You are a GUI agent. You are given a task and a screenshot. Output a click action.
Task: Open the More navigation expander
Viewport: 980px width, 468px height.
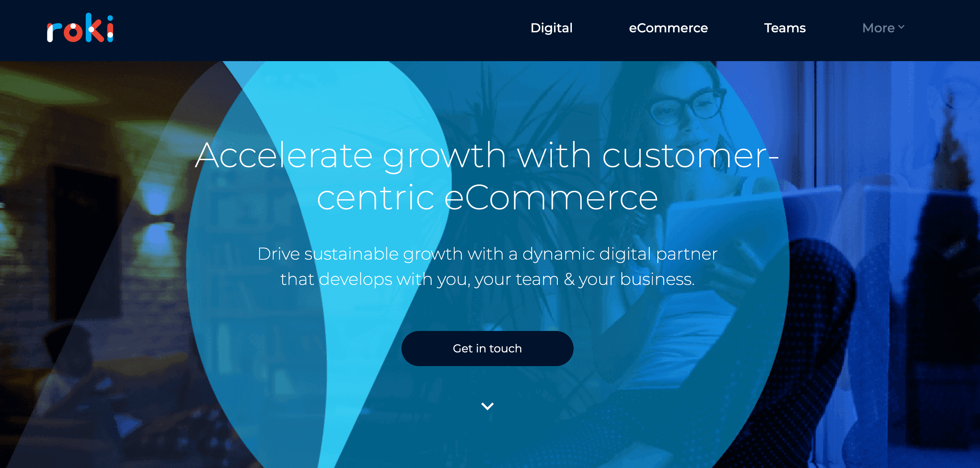pyautogui.click(x=881, y=28)
